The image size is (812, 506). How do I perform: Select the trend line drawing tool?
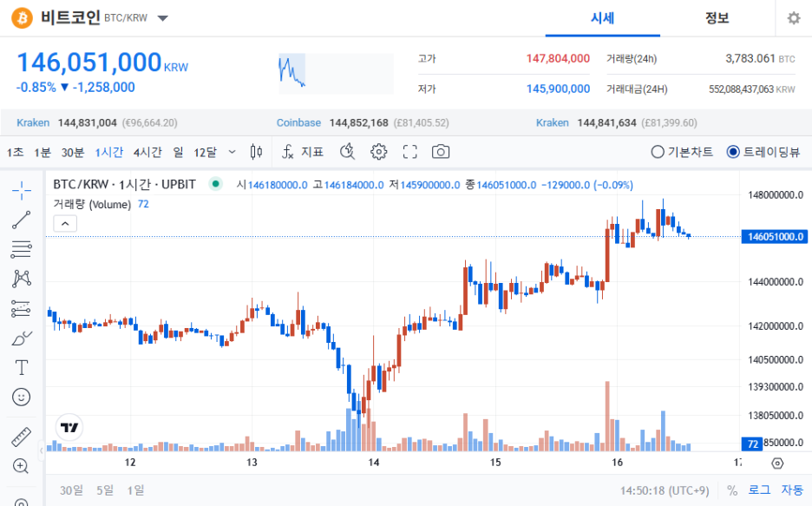pos(21,220)
